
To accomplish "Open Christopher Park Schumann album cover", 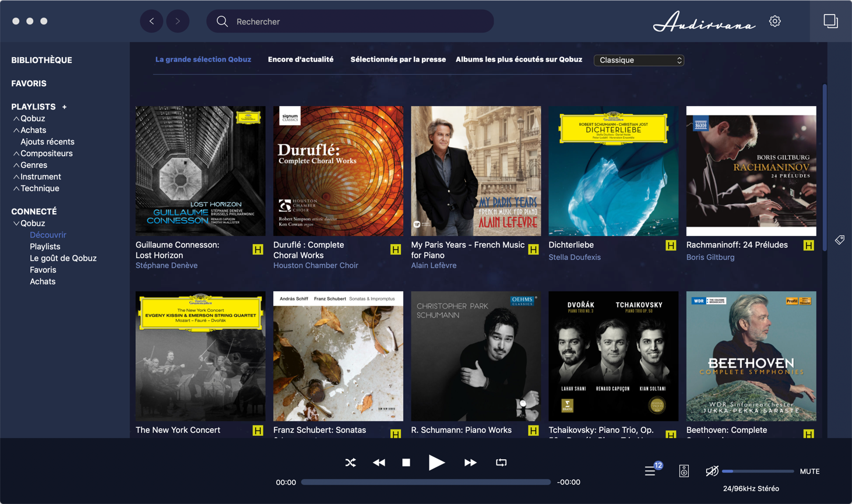I will click(476, 356).
